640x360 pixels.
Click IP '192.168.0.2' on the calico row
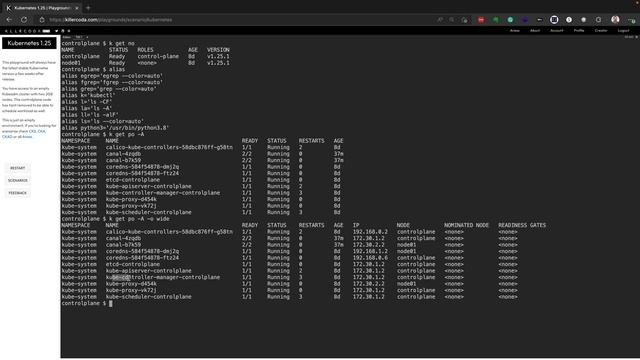[x=370, y=232]
